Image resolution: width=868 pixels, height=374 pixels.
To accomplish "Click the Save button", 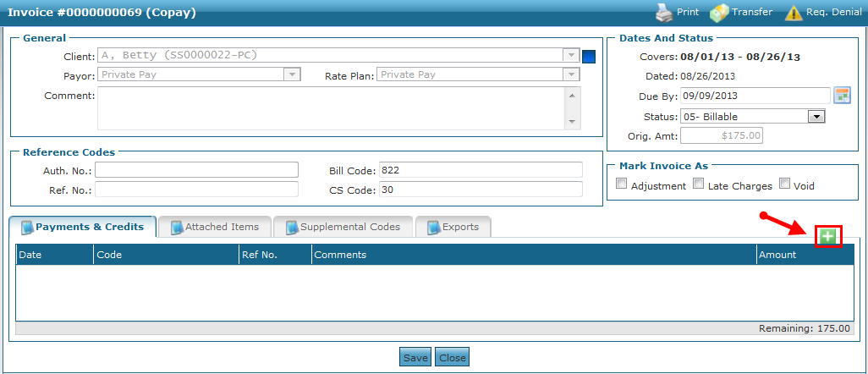I will pyautogui.click(x=415, y=357).
